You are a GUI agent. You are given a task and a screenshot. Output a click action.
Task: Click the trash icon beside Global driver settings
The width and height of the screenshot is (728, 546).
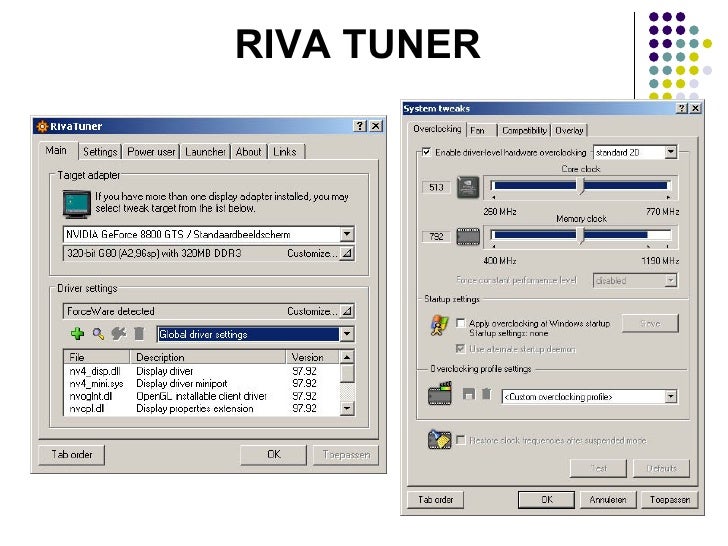(139, 333)
